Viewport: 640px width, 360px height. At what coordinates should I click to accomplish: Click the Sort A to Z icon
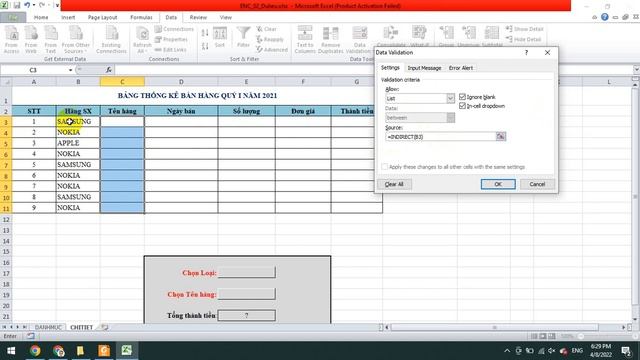(205, 33)
